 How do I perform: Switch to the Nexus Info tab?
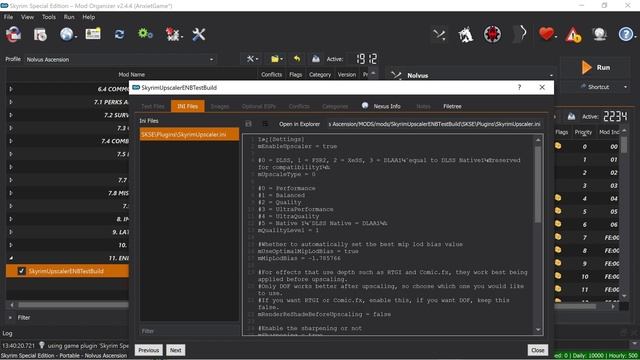point(382,106)
